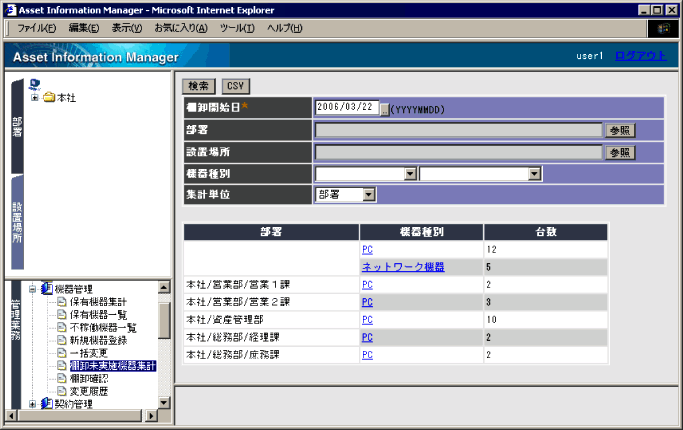
Task: Click the 本社 folder icon in tree
Action: 49,98
